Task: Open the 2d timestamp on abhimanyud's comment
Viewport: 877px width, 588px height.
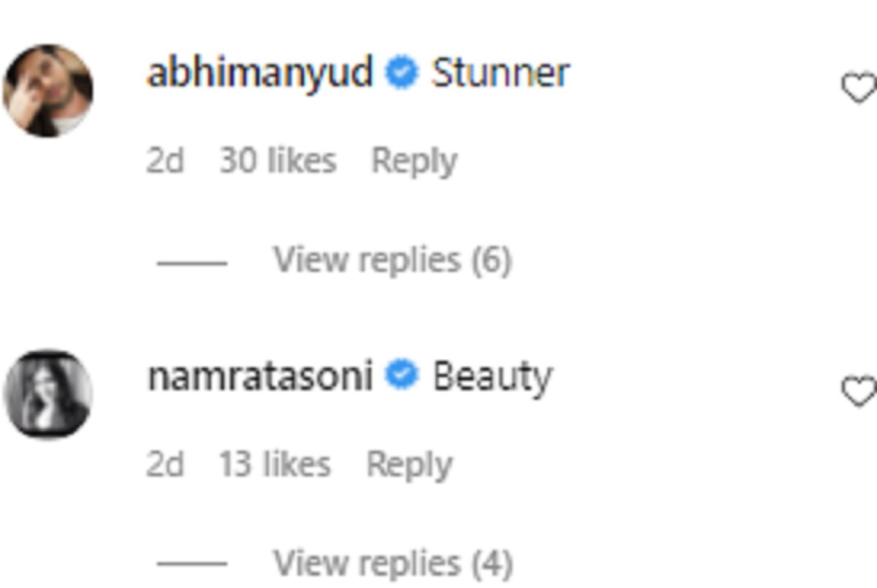Action: point(165,161)
